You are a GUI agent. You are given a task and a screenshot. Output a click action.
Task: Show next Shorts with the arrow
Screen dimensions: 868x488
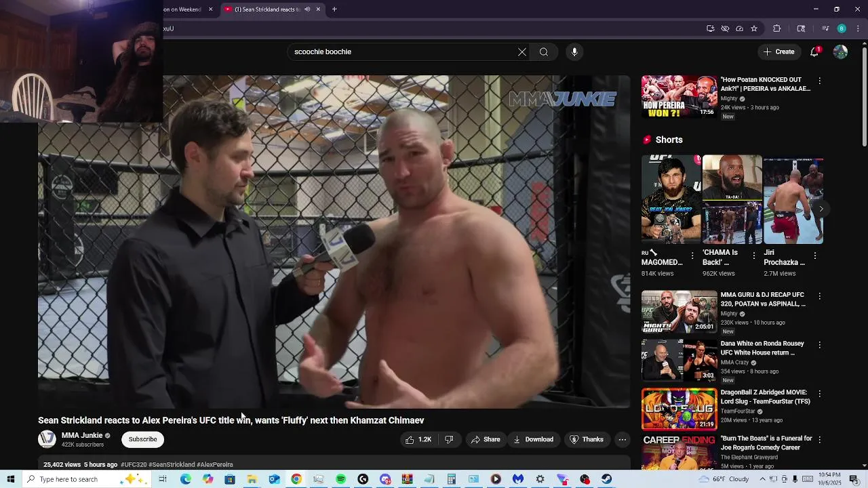click(821, 209)
